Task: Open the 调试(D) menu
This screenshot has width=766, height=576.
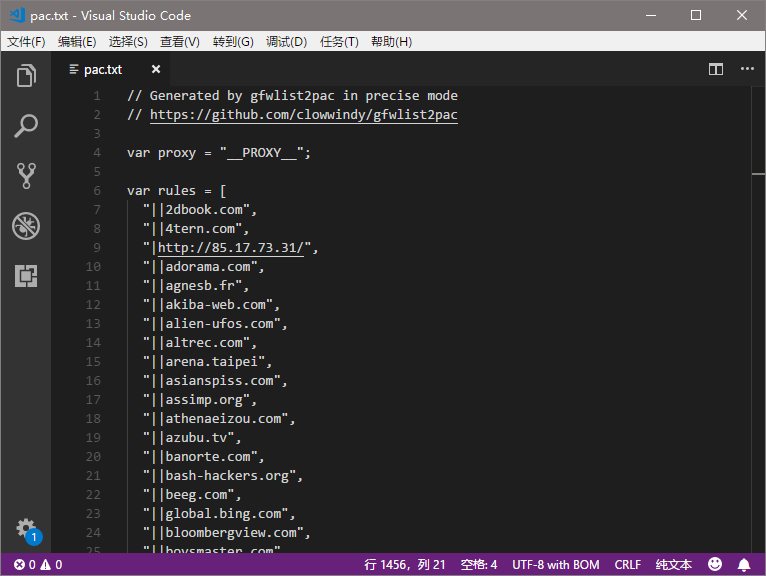Action: pyautogui.click(x=286, y=42)
